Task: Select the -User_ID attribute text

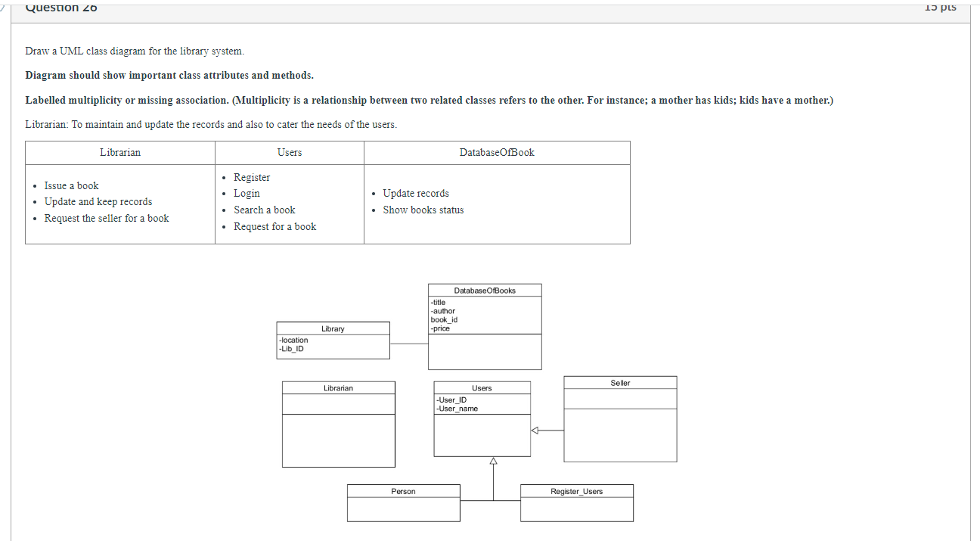Action: pos(450,400)
